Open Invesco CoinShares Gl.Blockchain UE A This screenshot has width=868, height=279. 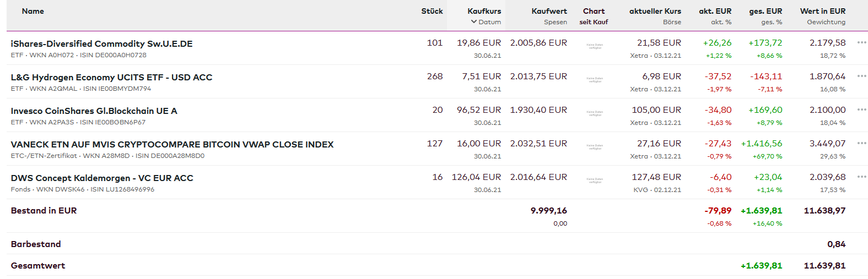(x=94, y=111)
